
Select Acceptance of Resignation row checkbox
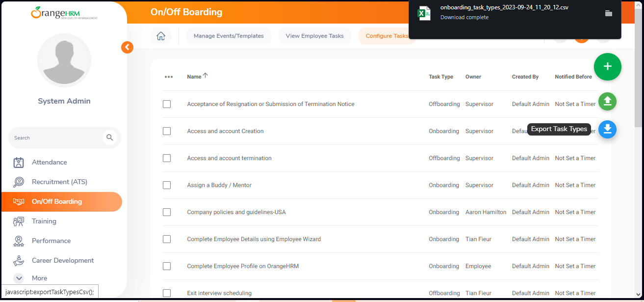pos(167,104)
